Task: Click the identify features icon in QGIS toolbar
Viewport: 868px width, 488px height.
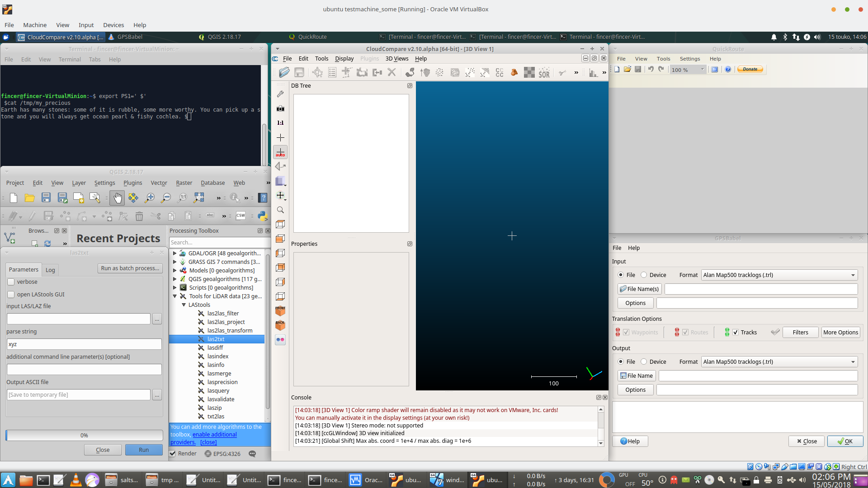Action: coord(234,197)
